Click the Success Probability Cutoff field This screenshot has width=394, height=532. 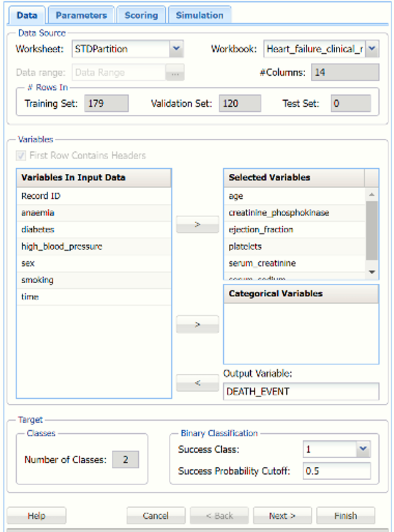point(336,471)
